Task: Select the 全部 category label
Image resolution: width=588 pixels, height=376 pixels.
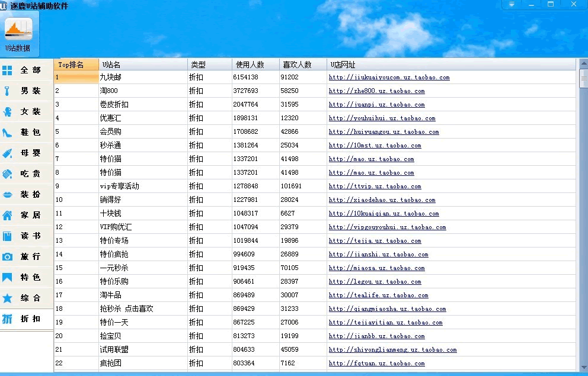Action: [30, 70]
